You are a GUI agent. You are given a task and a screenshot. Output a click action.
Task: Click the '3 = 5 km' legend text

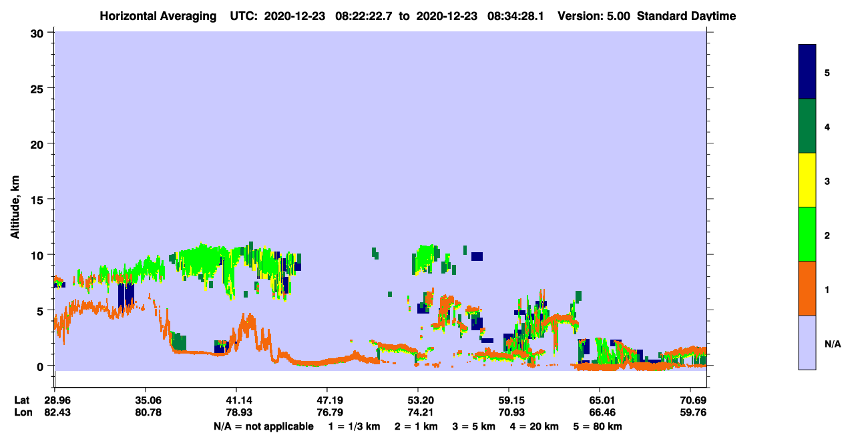click(475, 426)
